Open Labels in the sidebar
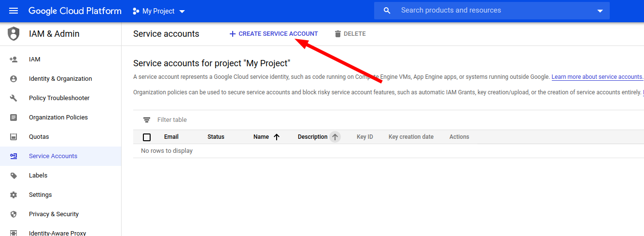Image resolution: width=644 pixels, height=236 pixels. 60,176
